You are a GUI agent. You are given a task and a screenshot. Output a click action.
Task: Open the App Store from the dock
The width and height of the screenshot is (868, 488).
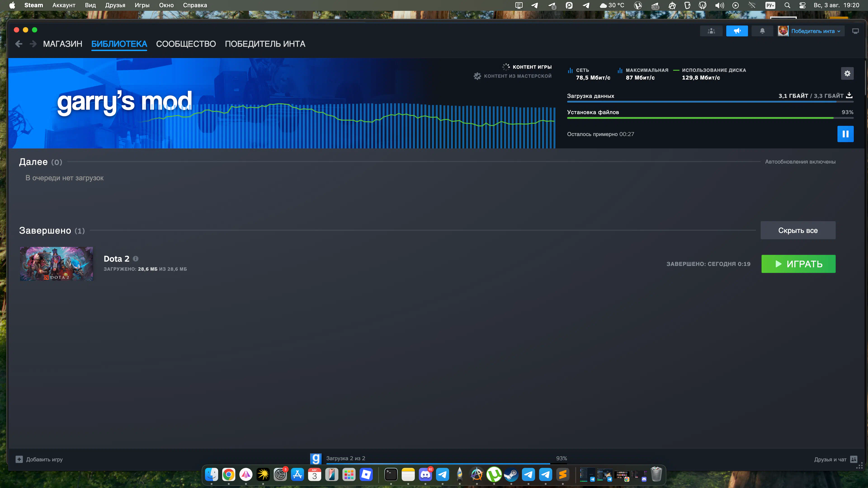(x=297, y=475)
